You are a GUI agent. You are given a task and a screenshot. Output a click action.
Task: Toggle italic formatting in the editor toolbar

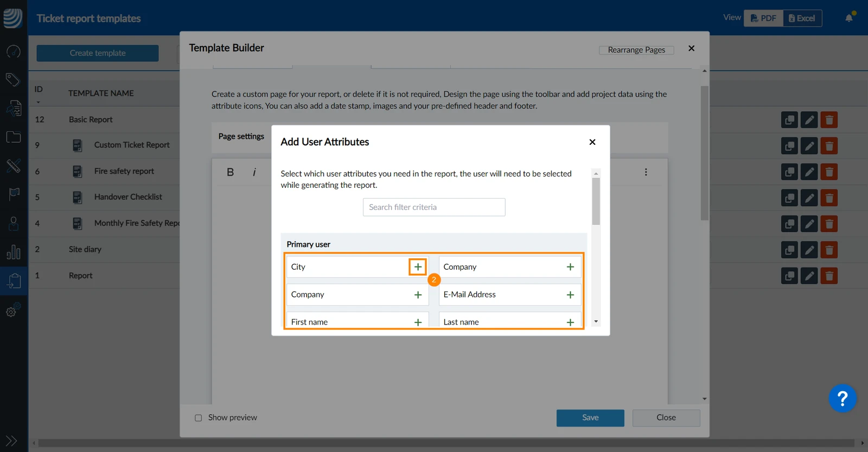tap(254, 172)
